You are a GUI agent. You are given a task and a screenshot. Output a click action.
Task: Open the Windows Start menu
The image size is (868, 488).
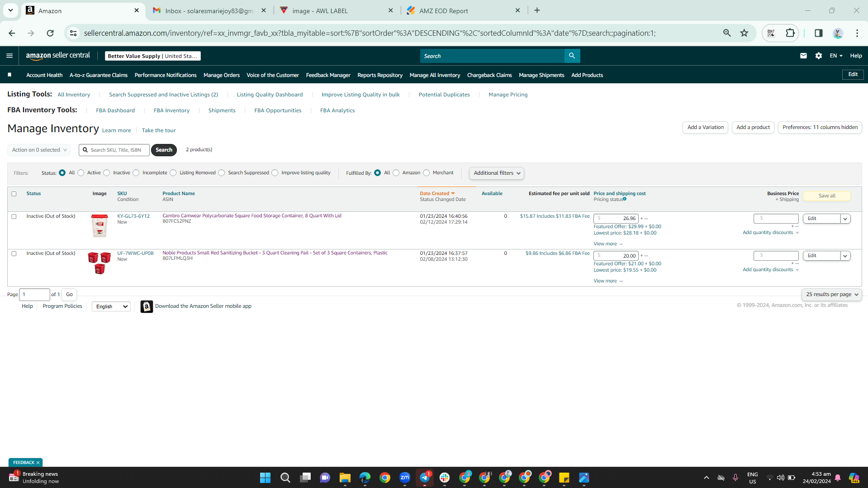click(x=265, y=478)
